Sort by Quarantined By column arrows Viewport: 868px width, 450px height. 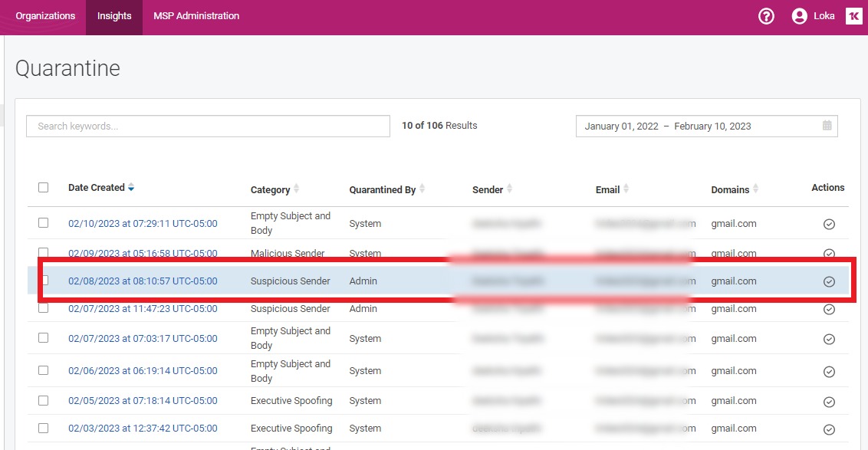pos(422,189)
